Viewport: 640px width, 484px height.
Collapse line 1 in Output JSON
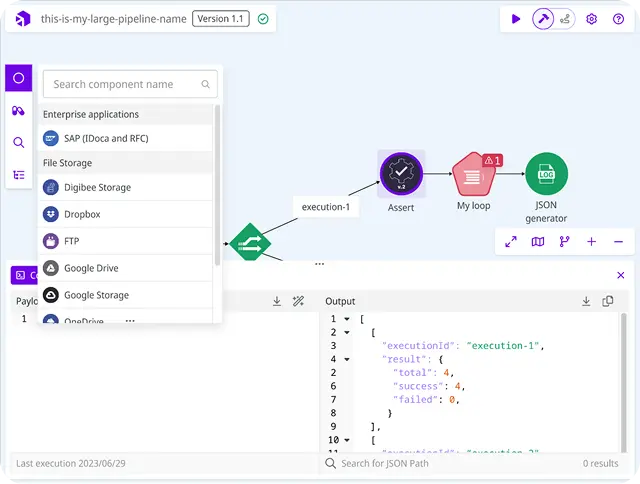point(347,319)
